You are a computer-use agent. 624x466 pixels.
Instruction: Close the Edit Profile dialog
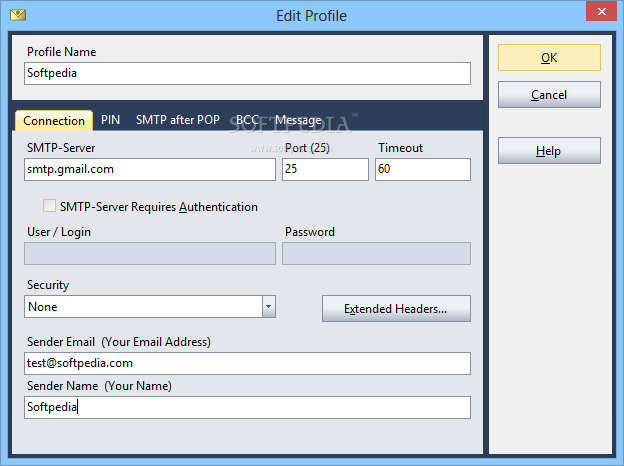coord(601,11)
